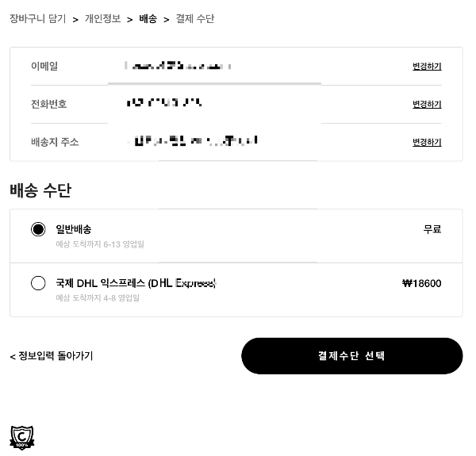The image size is (476, 456).
Task: Click the blurred phone number value
Action: click(x=164, y=102)
